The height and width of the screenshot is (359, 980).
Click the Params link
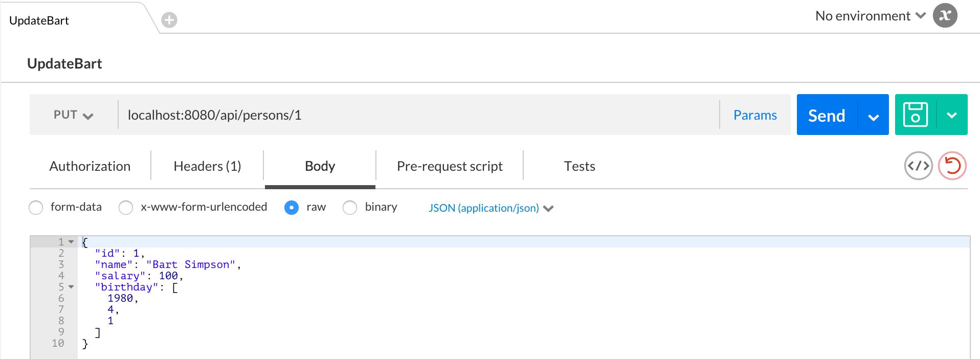[754, 115]
